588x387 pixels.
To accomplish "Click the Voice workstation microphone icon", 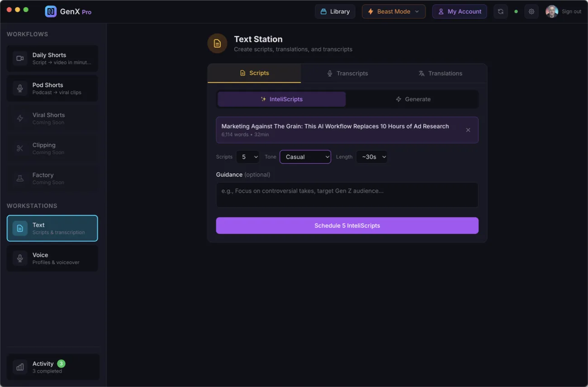I will (20, 258).
